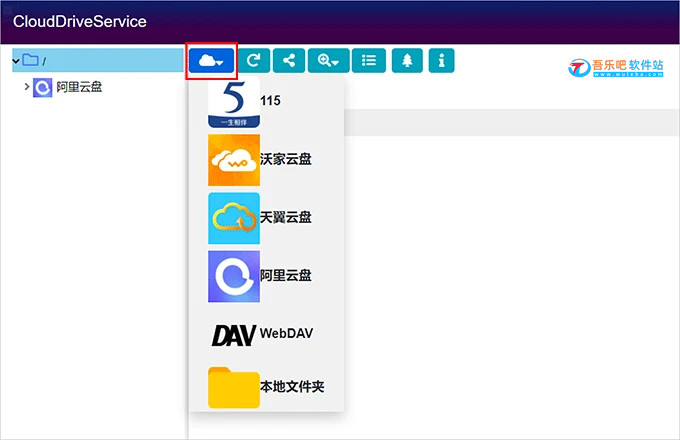
Task: Click the share toolbar button
Action: [289, 61]
